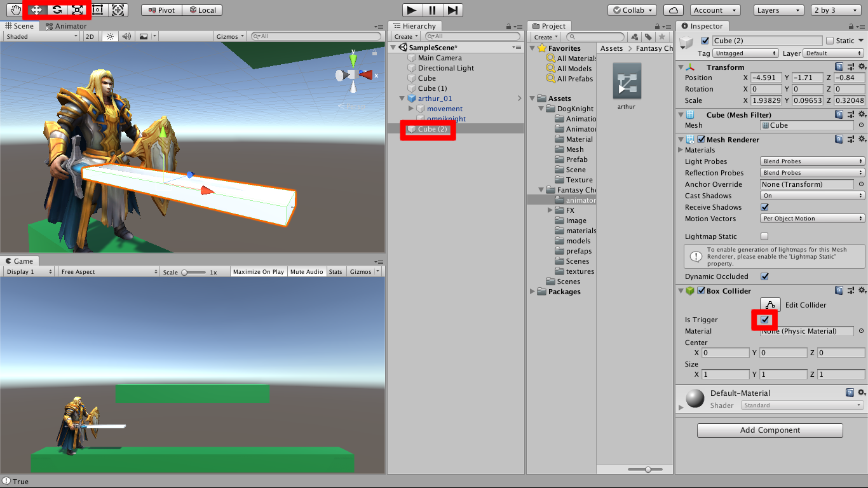
Task: Select the Game tab
Action: click(x=19, y=261)
